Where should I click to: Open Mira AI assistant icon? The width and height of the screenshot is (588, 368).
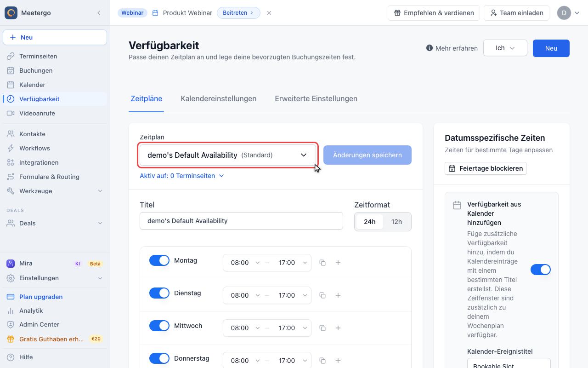click(x=11, y=264)
